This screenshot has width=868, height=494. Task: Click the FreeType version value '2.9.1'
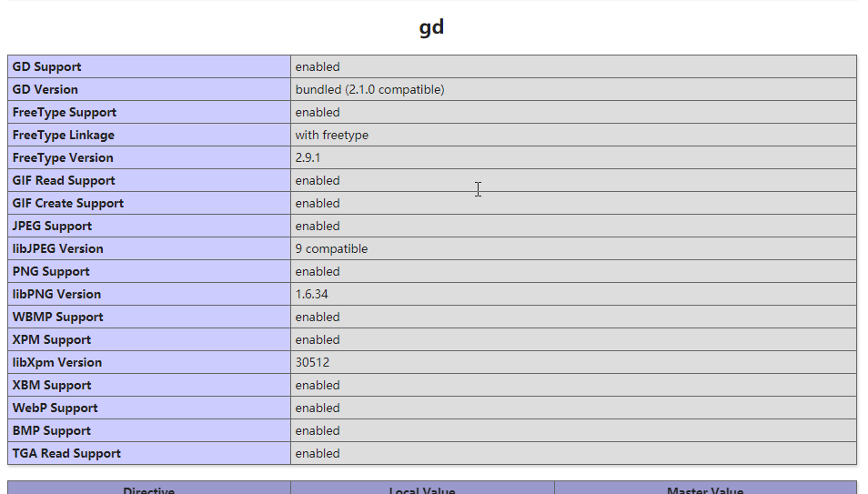[x=308, y=157]
